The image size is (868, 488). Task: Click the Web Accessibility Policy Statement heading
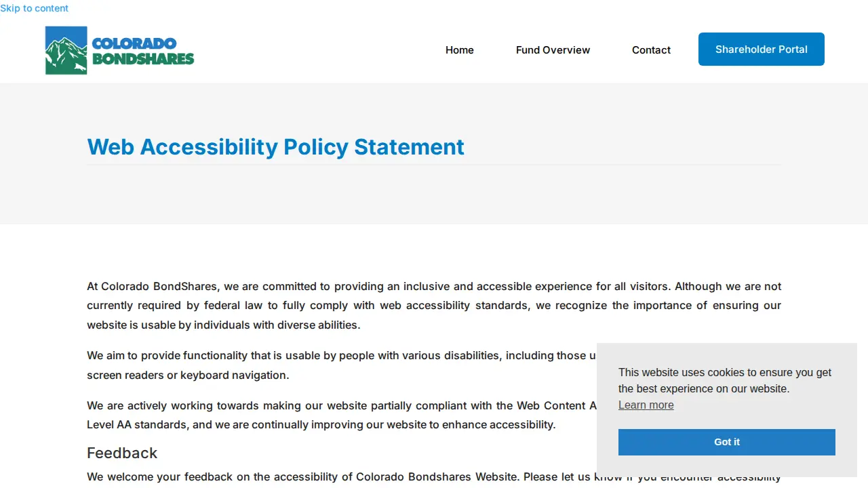tap(276, 146)
